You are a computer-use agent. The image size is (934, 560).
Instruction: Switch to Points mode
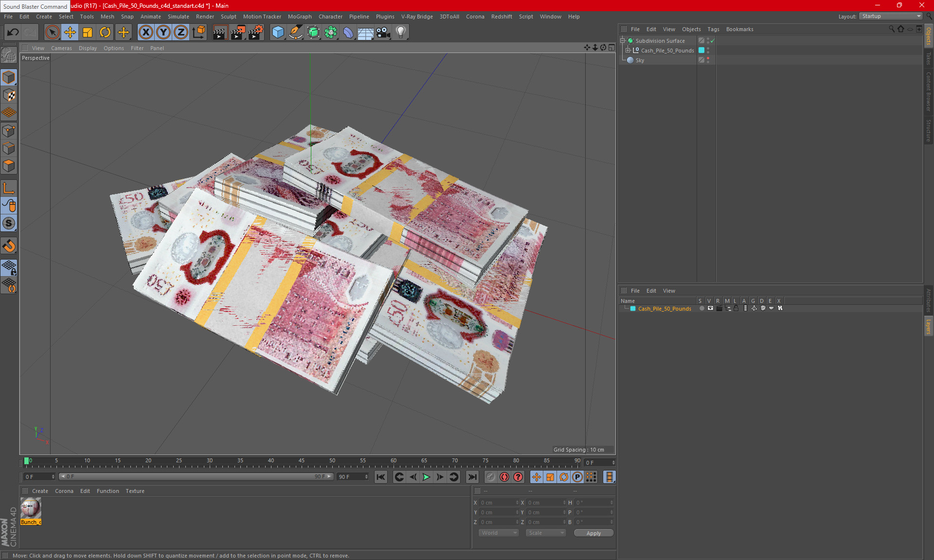click(9, 131)
